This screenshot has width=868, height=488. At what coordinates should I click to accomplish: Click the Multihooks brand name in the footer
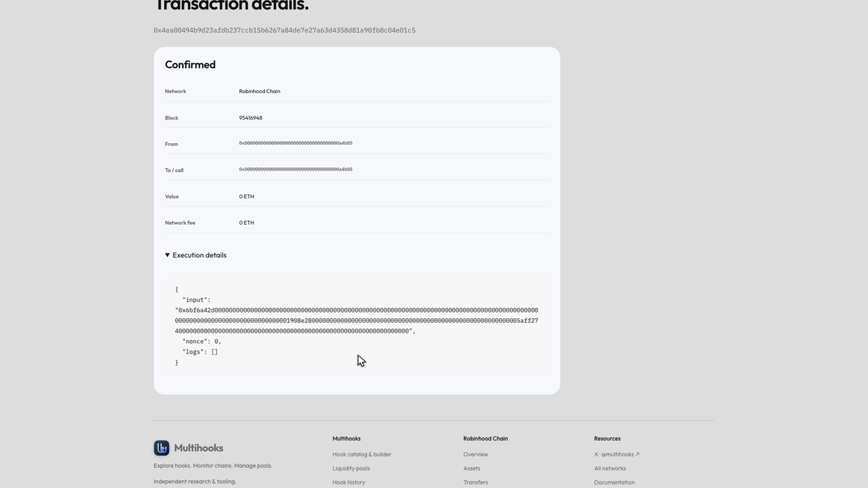[198, 448]
